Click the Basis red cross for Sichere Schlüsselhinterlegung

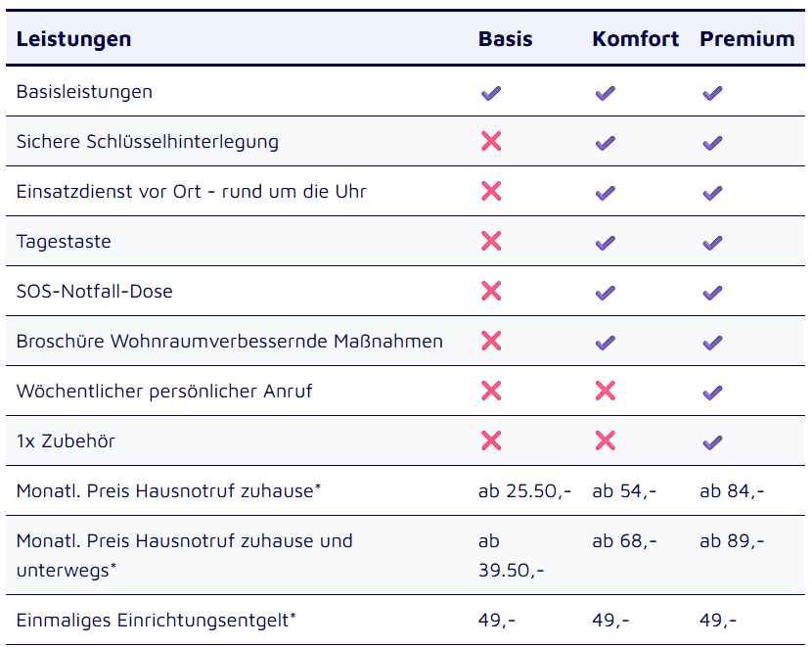click(x=491, y=142)
